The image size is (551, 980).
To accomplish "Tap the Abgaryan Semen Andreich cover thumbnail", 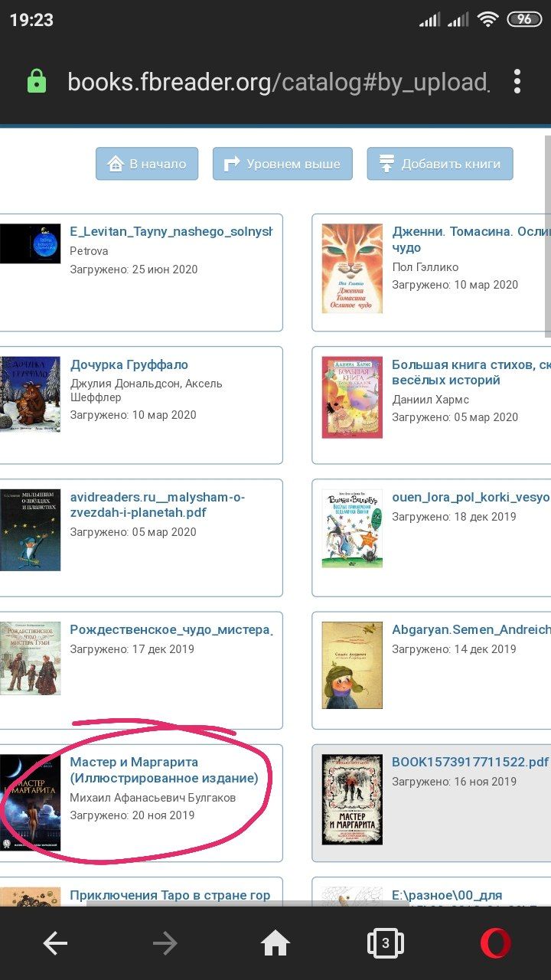I will pyautogui.click(x=352, y=665).
